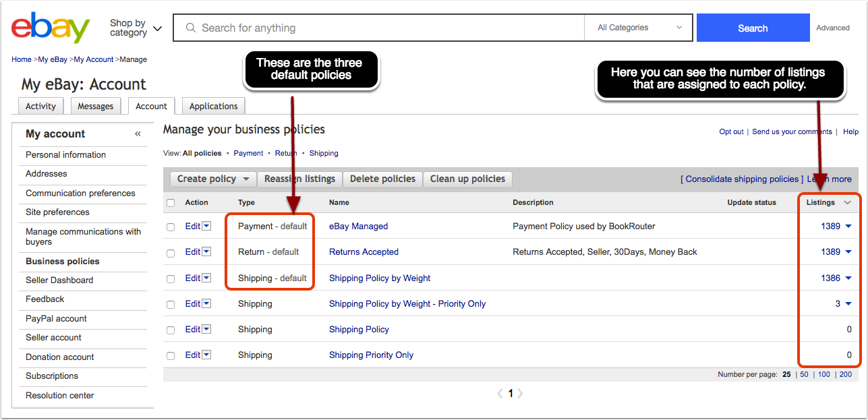Check the Shipping Policy row checkbox

point(171,330)
